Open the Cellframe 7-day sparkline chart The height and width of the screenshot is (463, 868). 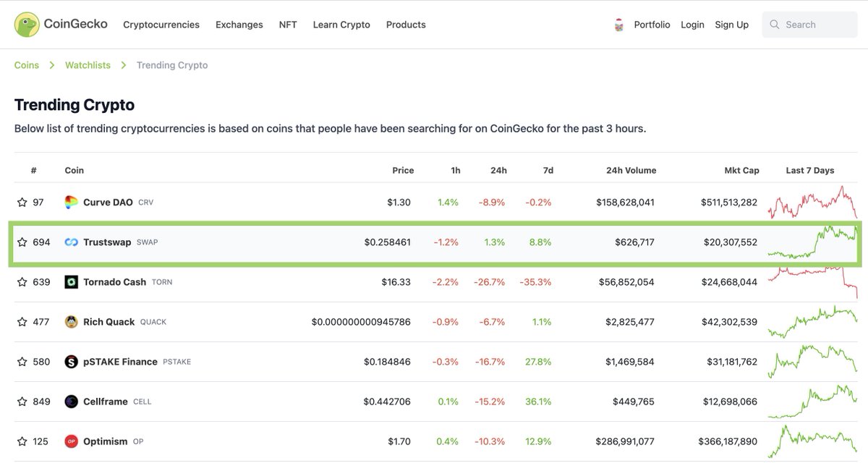[x=812, y=402]
